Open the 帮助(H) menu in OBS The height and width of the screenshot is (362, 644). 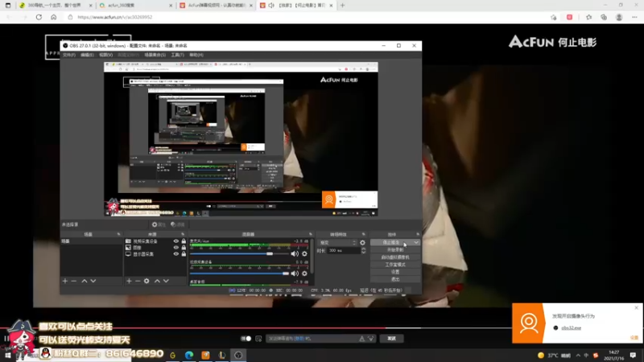point(196,55)
